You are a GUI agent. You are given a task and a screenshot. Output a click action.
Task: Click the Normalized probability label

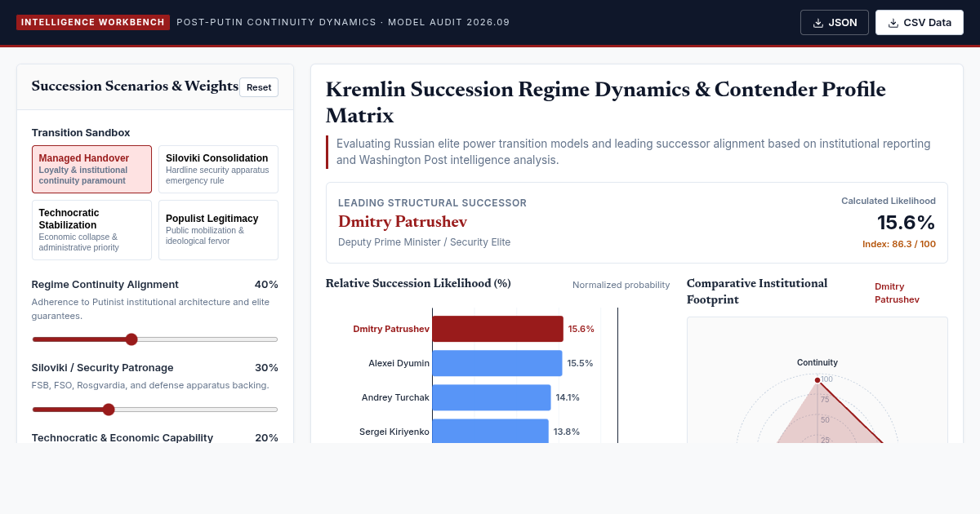[621, 285]
